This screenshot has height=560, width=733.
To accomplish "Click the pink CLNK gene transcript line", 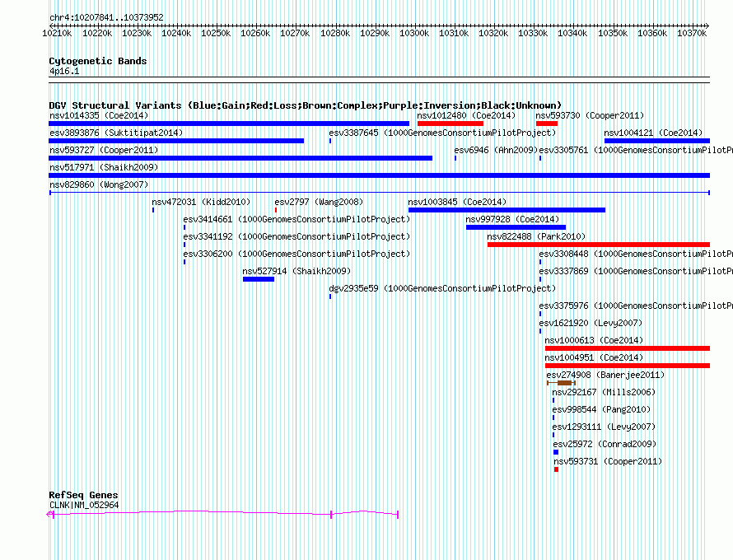I will (222, 513).
